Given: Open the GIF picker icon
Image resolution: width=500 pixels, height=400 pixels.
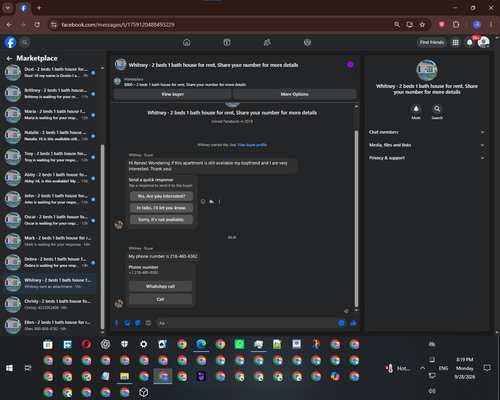Looking at the screenshot, I should [x=148, y=323].
